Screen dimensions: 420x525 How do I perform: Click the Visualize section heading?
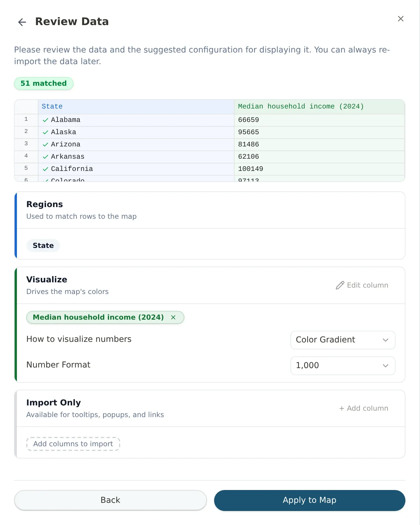coord(47,280)
